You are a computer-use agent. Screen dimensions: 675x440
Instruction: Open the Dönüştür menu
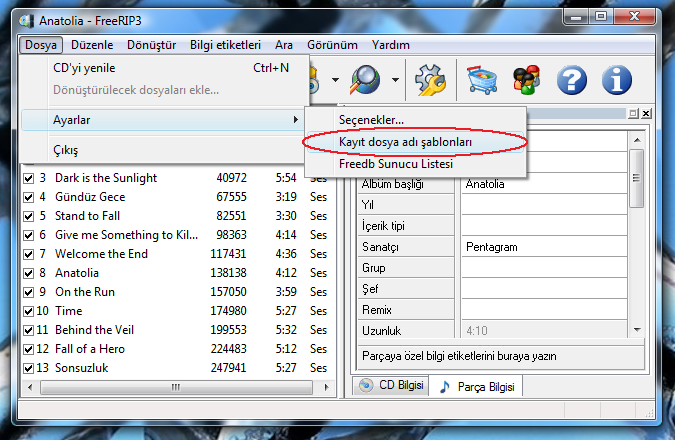click(x=151, y=45)
